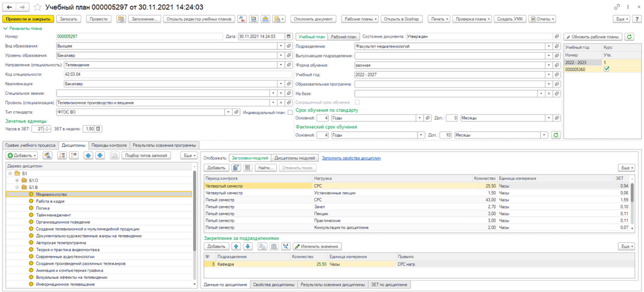Open the Направление (специальность) dropdown
The width and height of the screenshot is (644, 292).
[281, 65]
